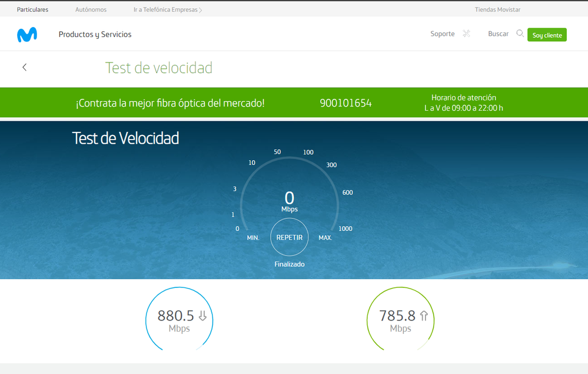Click the download arrow icon beside 880.5
The height and width of the screenshot is (374, 588).
202,316
